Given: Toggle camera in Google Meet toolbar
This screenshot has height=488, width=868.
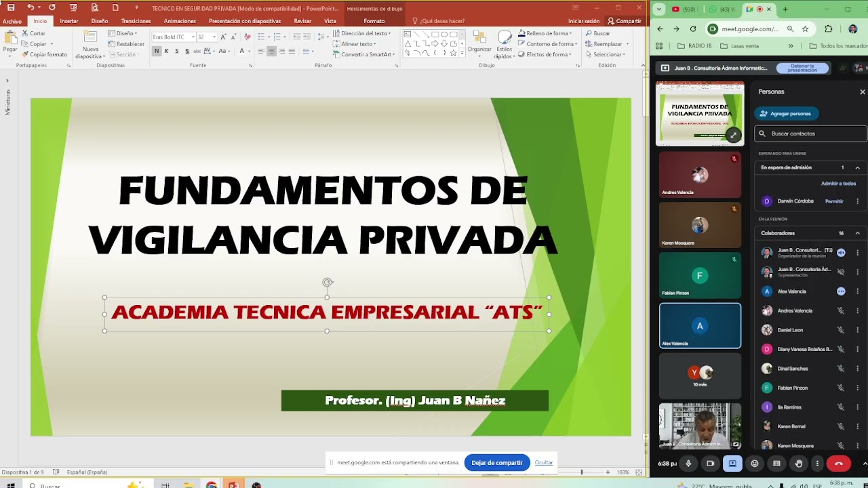Looking at the screenshot, I should 711,464.
